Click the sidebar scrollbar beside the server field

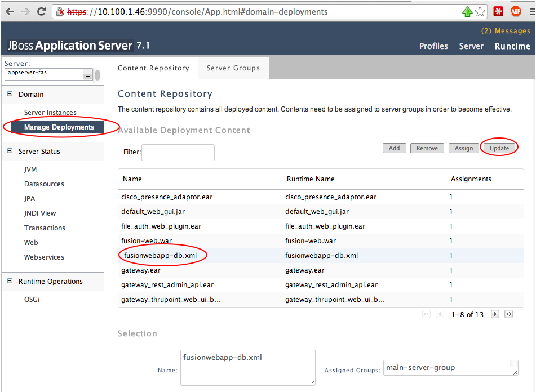[98, 75]
